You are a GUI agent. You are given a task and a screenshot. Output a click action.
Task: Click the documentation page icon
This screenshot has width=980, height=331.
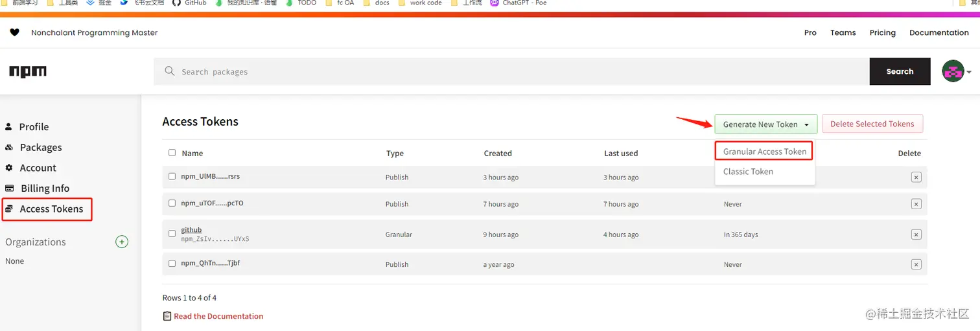tap(167, 316)
